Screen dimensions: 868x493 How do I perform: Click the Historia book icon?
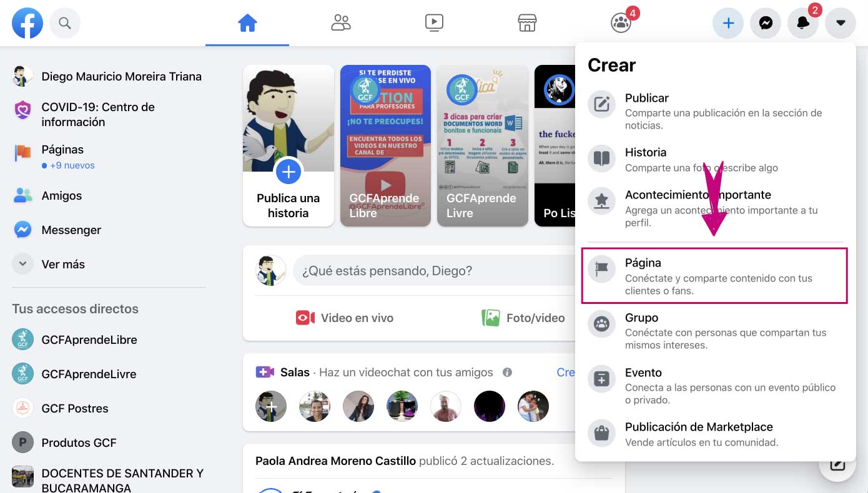tap(602, 159)
